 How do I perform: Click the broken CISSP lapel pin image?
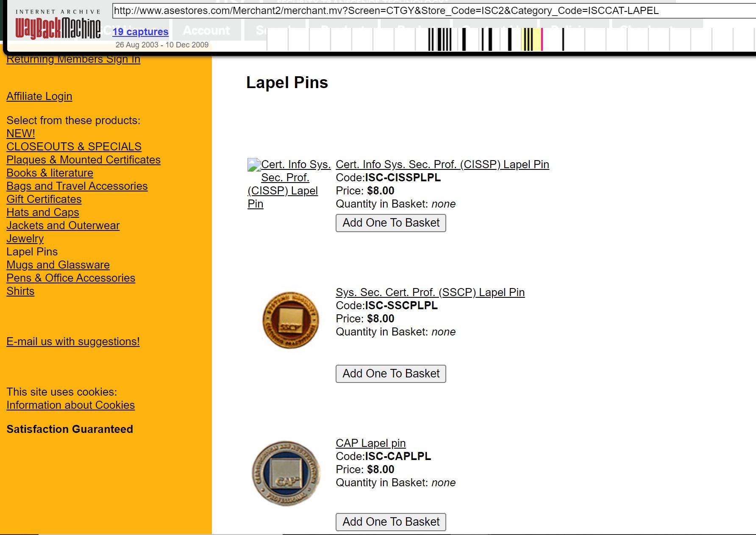[254, 165]
